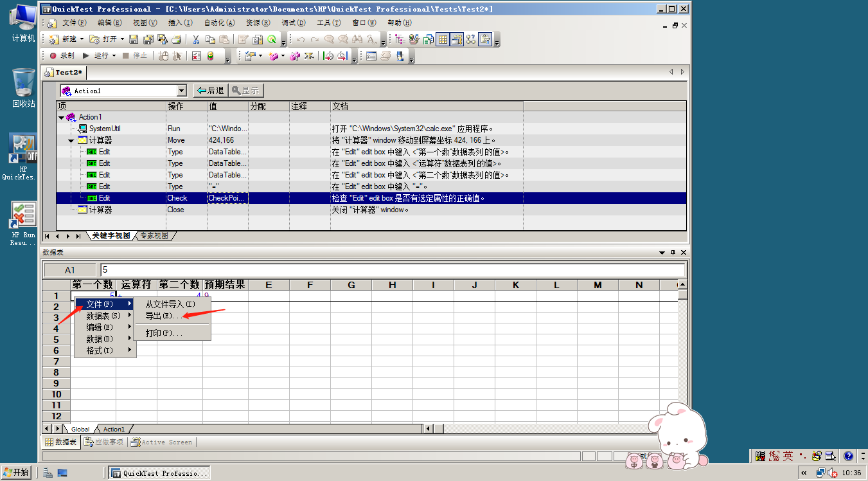Click the HP Run Results desktop shortcut
Screen dimensions: 868x481
click(23, 224)
